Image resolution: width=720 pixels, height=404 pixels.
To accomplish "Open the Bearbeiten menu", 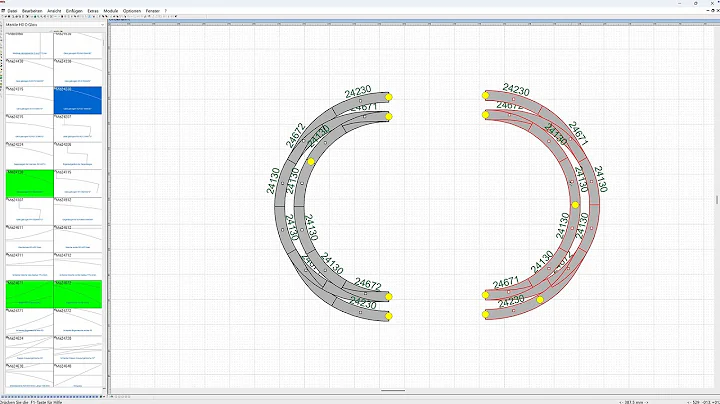I will [x=32, y=11].
